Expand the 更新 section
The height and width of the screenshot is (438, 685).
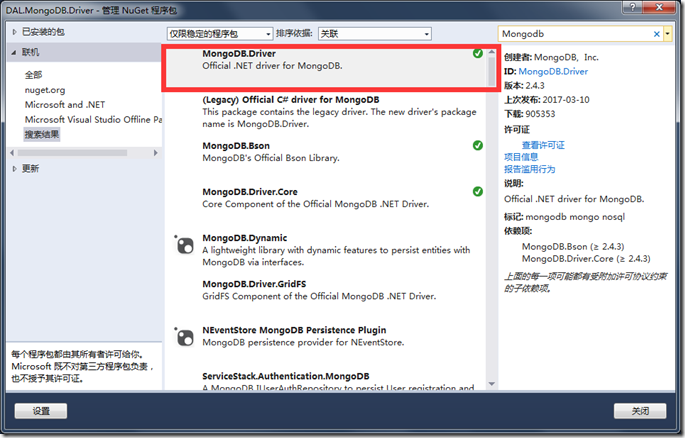pos(14,169)
